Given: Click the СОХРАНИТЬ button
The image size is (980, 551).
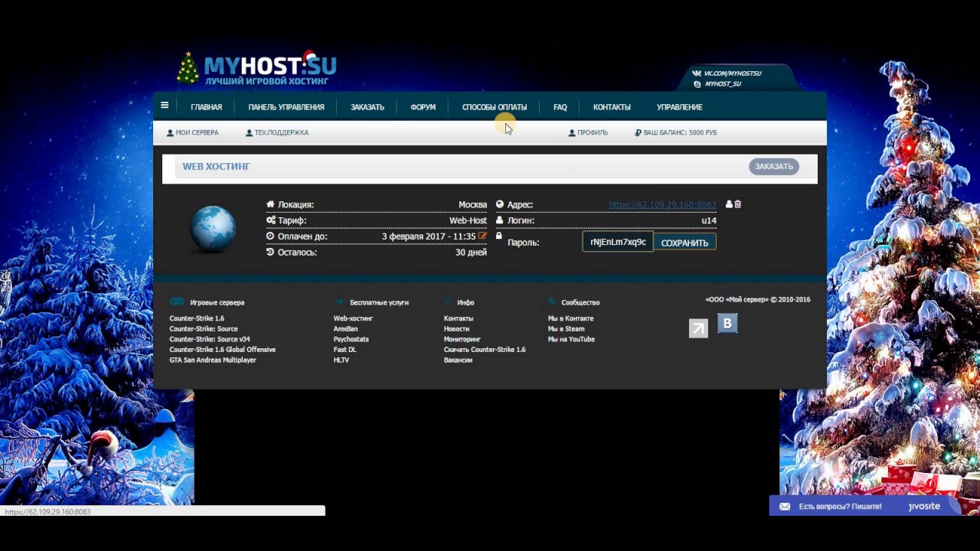Looking at the screenshot, I should [684, 243].
